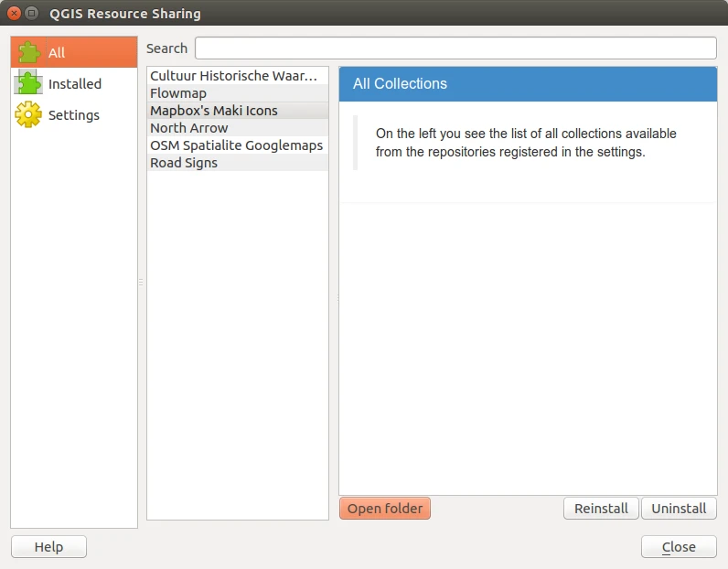Open the Help button

pyautogui.click(x=48, y=547)
